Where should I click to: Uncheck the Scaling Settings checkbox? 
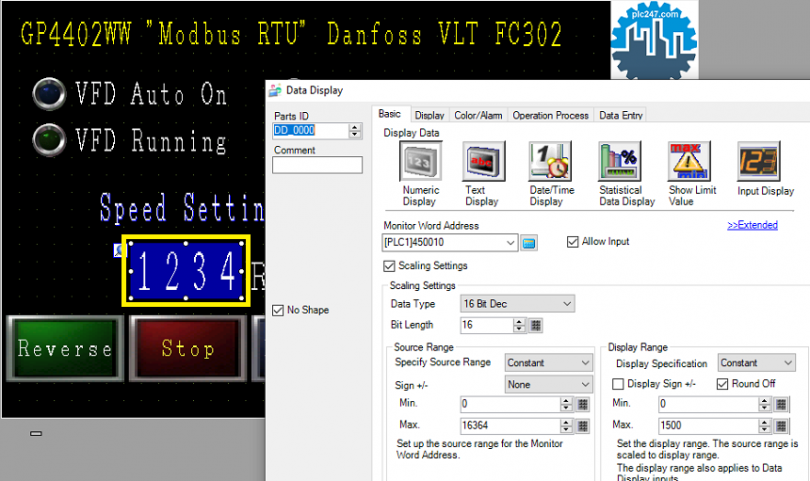[389, 266]
